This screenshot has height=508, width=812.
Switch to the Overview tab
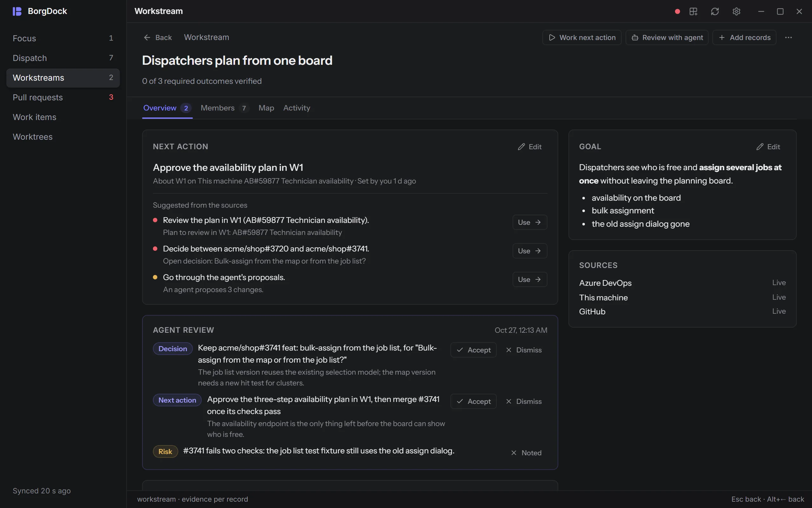[167, 108]
